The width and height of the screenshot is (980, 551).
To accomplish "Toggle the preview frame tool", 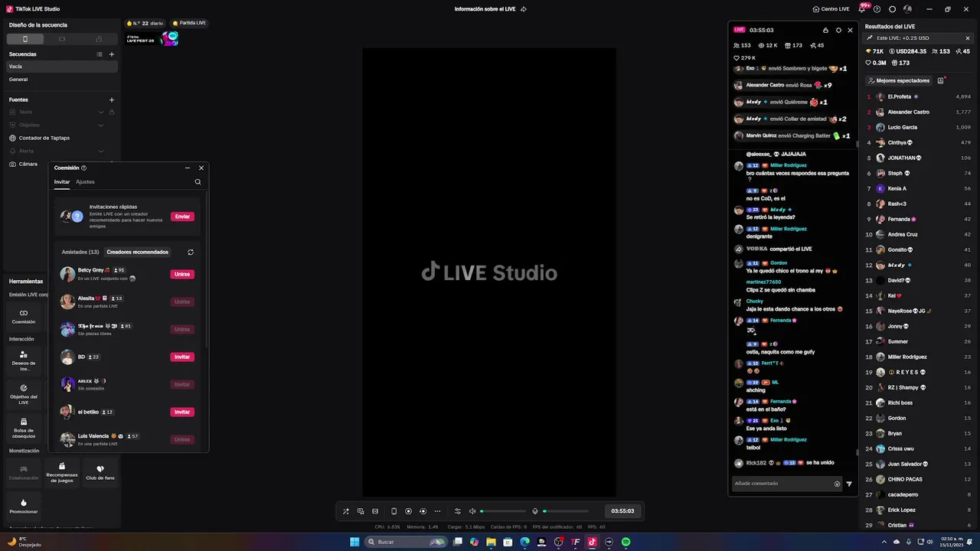I will pyautogui.click(x=375, y=511).
